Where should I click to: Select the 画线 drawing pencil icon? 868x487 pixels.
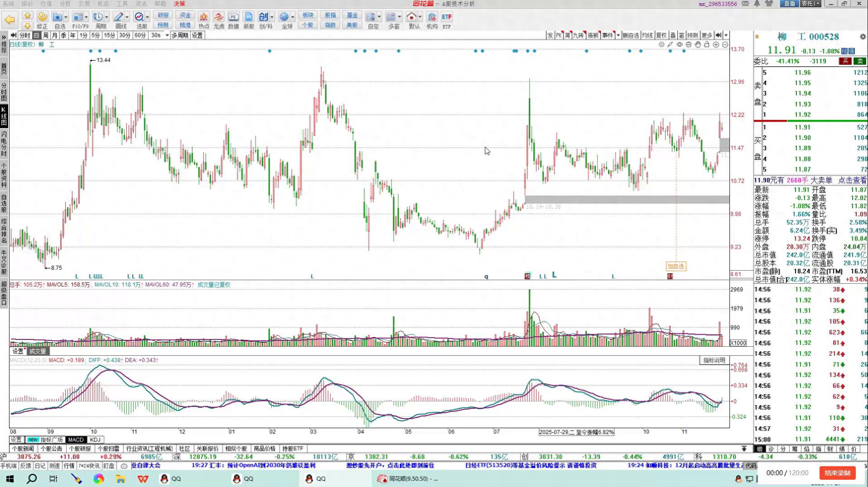(119, 17)
